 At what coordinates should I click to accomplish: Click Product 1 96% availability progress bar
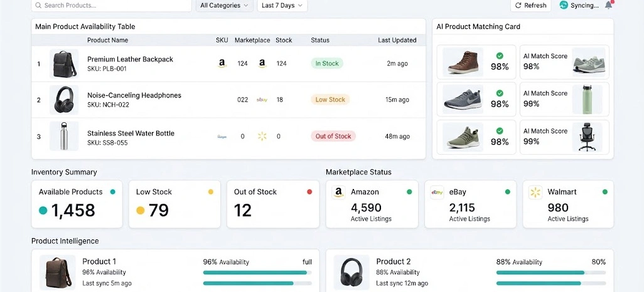click(257, 273)
